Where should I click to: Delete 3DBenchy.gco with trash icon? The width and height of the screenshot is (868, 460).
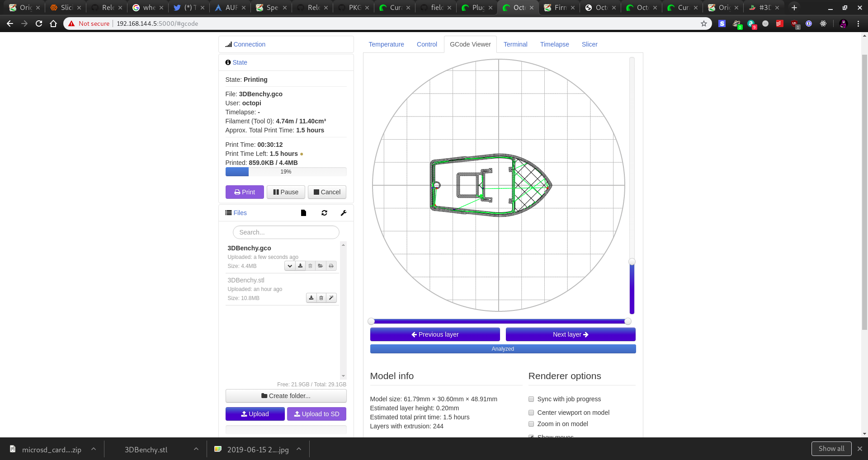pyautogui.click(x=310, y=266)
